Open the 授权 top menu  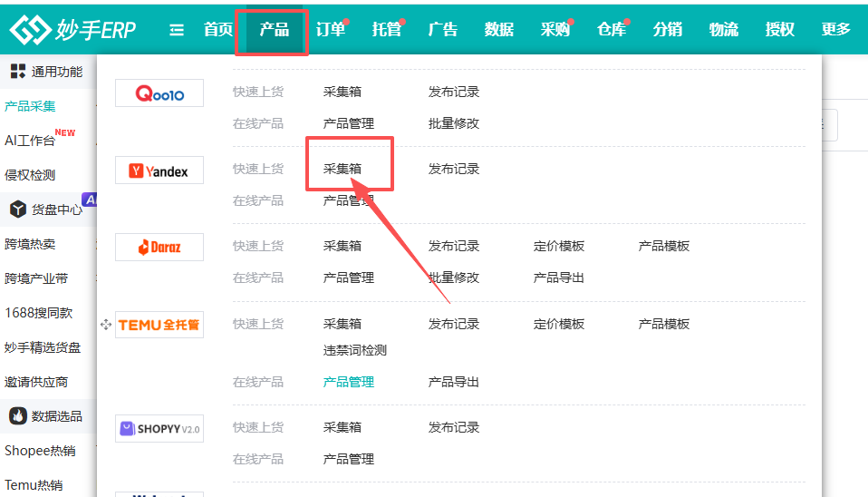[x=780, y=29]
